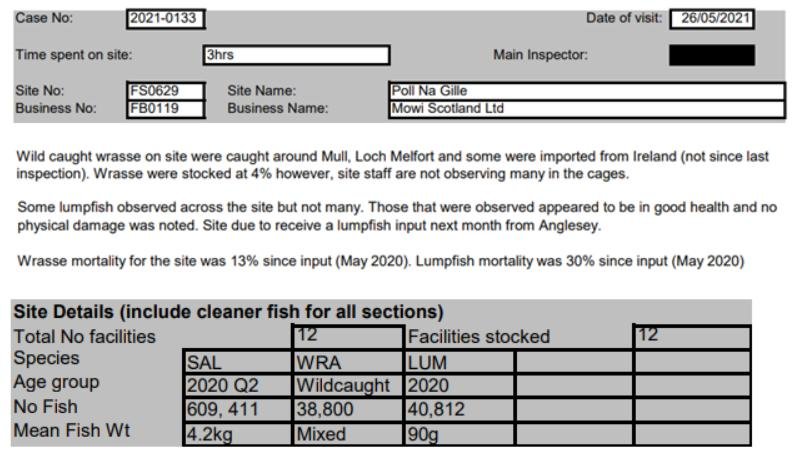Select the LUM species cell
Screen dimensions: 796x459
coord(458,361)
